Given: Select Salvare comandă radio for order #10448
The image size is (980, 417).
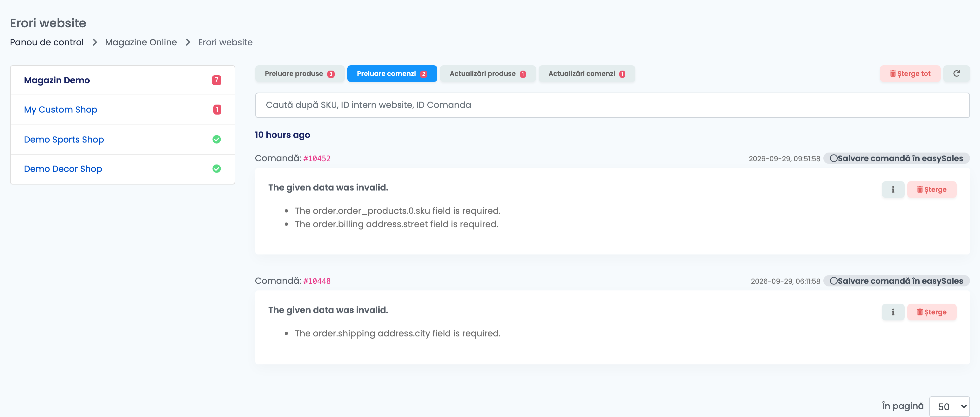Looking at the screenshot, I should pos(833,281).
